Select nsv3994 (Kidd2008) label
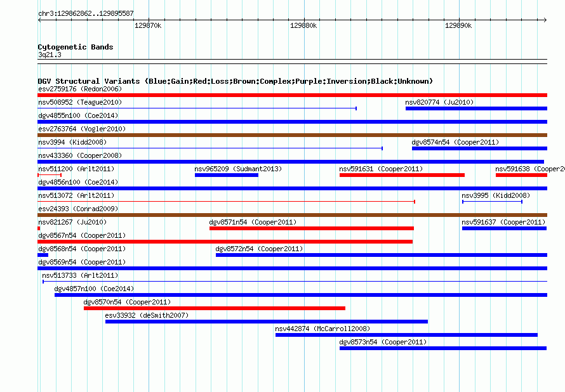Screen dimensions: 565x392 pos(72,142)
